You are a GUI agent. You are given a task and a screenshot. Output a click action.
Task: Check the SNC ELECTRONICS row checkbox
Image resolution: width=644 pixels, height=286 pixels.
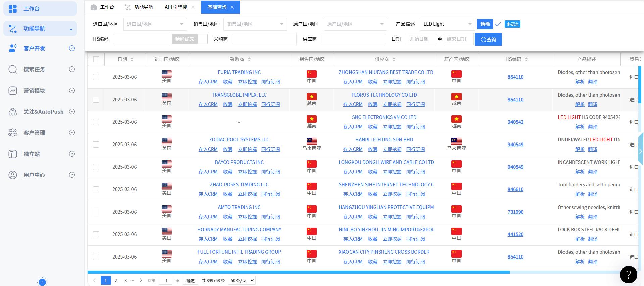[96, 122]
